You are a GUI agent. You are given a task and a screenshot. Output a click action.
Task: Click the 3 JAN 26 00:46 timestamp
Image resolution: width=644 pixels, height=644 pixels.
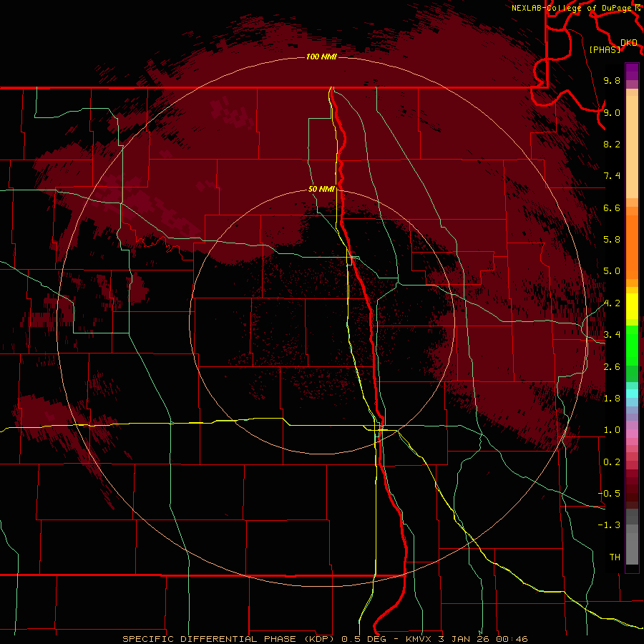point(484,639)
